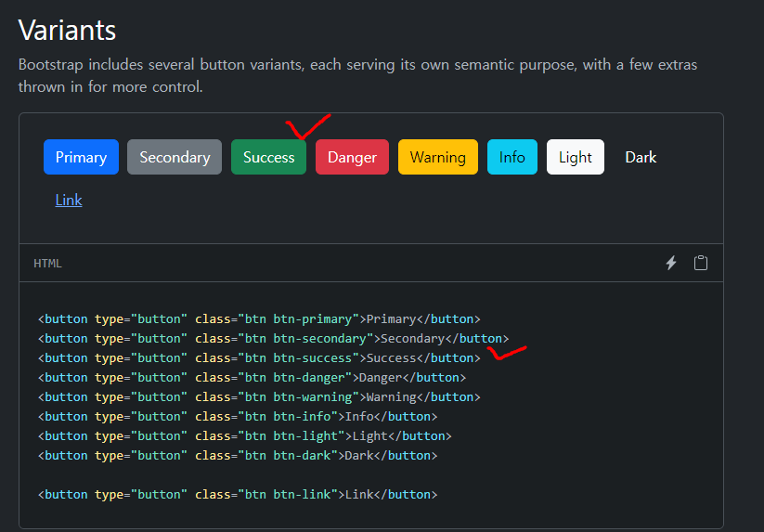The width and height of the screenshot is (764, 532).
Task: Click the green Success button
Action: click(x=268, y=157)
